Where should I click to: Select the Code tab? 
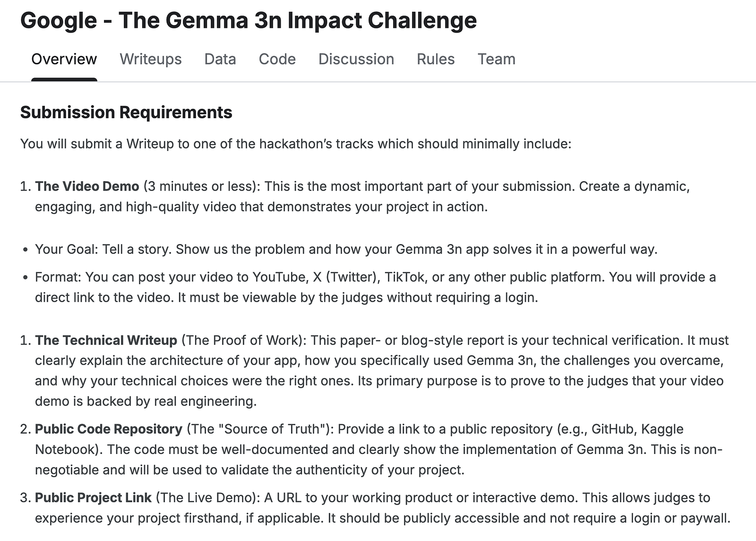tap(276, 59)
